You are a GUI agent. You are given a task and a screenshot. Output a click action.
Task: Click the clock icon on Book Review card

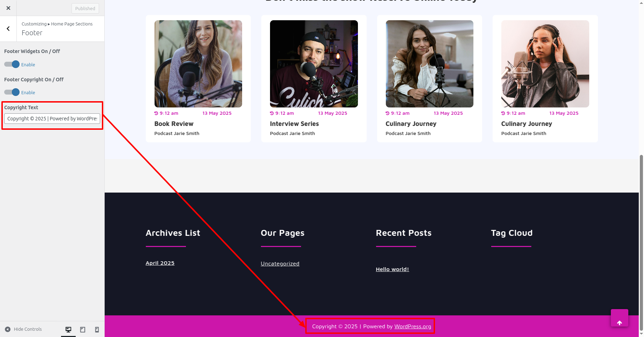tap(156, 113)
